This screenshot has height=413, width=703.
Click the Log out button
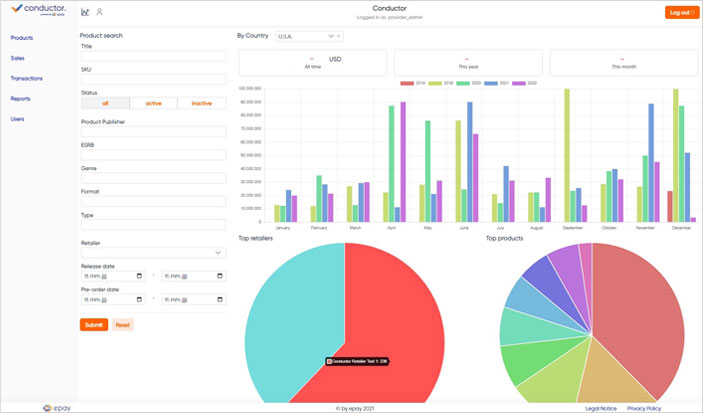tap(681, 13)
